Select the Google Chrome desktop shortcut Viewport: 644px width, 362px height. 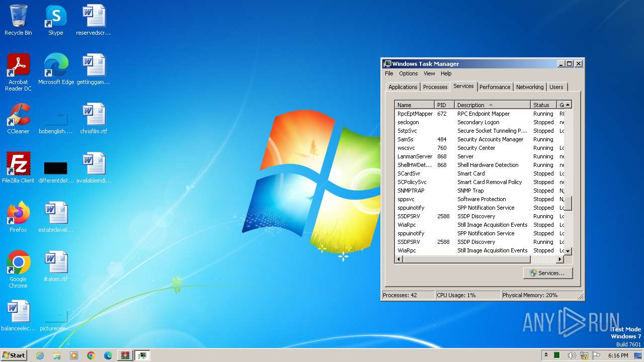[18, 269]
